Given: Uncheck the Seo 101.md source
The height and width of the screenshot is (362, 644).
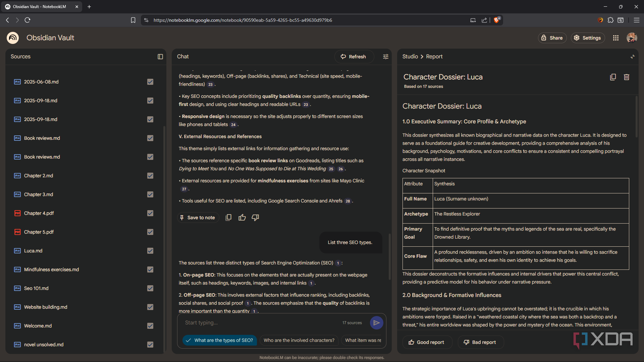Looking at the screenshot, I should pyautogui.click(x=150, y=288).
